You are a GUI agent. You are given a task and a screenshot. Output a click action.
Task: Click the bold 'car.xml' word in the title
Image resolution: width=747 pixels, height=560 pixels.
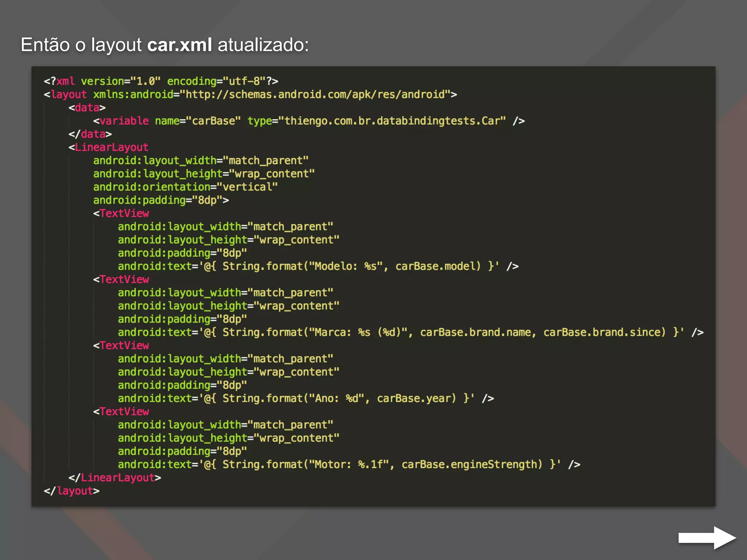tap(179, 45)
